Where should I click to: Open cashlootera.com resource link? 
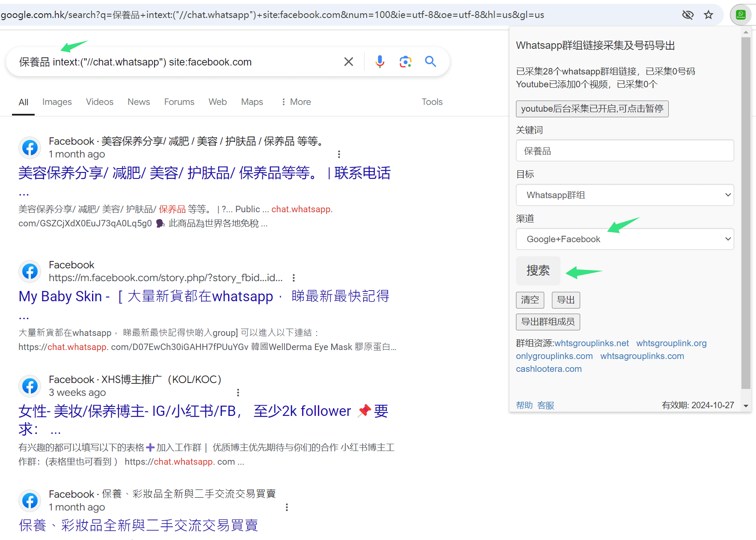click(549, 369)
